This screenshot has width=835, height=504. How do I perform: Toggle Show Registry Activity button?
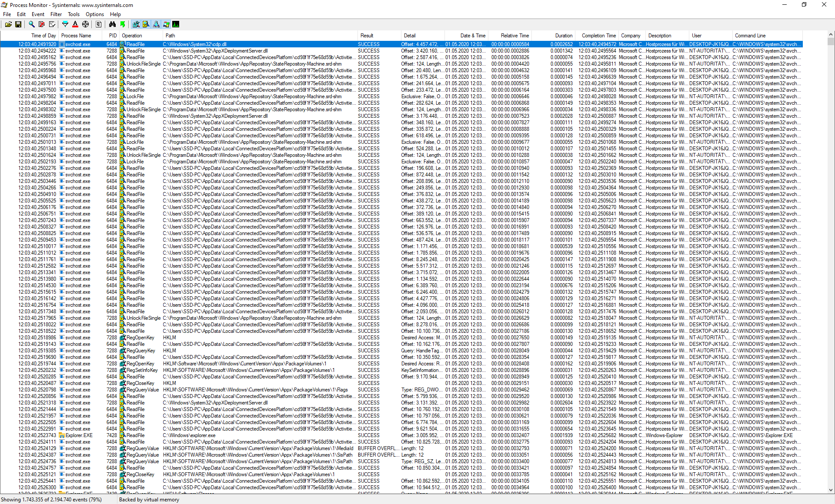pos(136,24)
